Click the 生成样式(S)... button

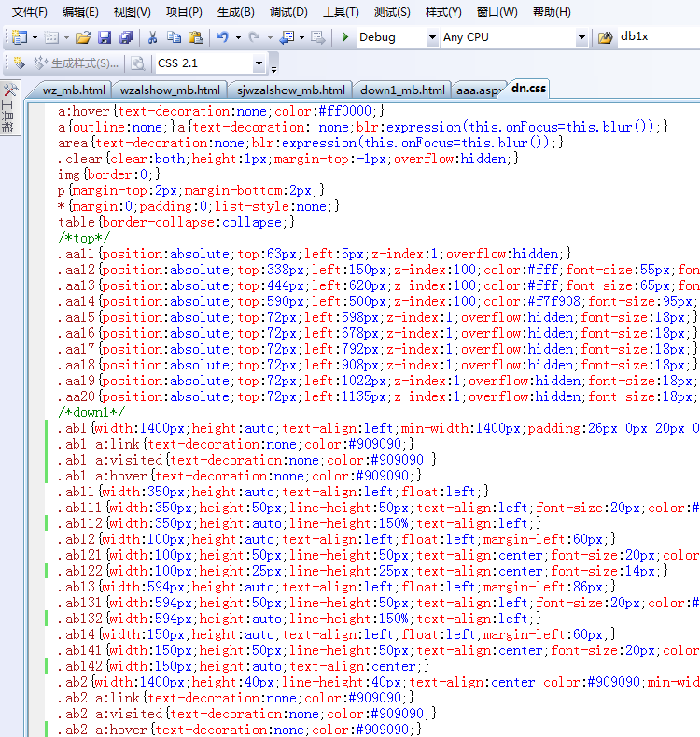[x=77, y=63]
